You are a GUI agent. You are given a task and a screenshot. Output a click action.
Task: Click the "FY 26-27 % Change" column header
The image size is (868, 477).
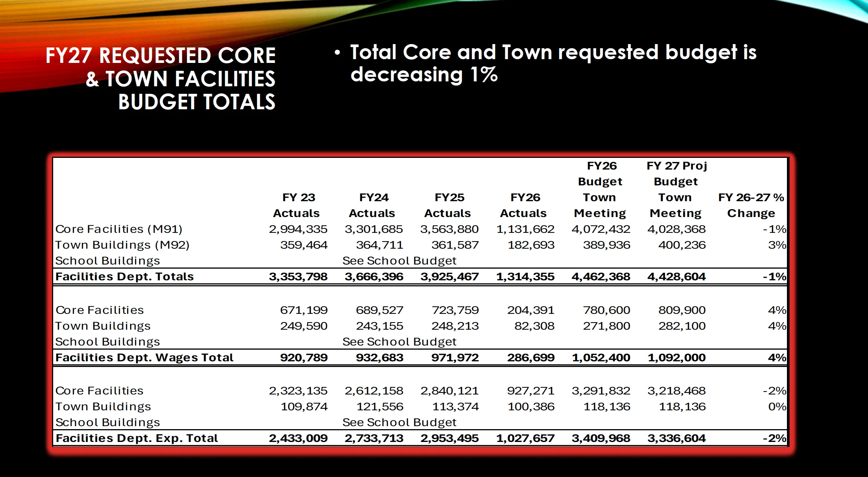(x=751, y=205)
